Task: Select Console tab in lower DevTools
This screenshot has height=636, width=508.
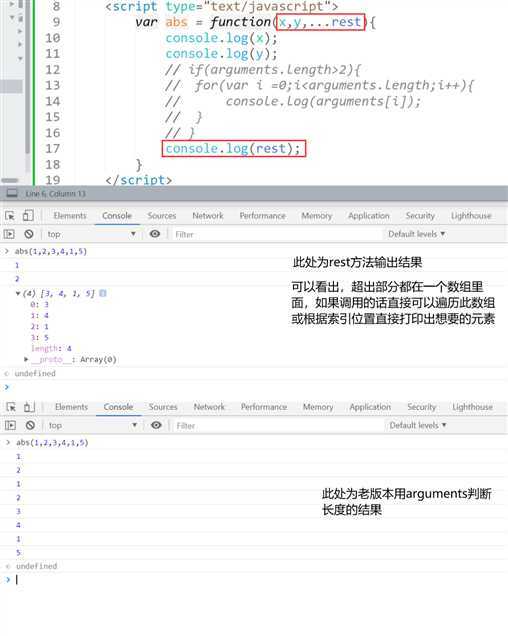Action: click(x=118, y=407)
